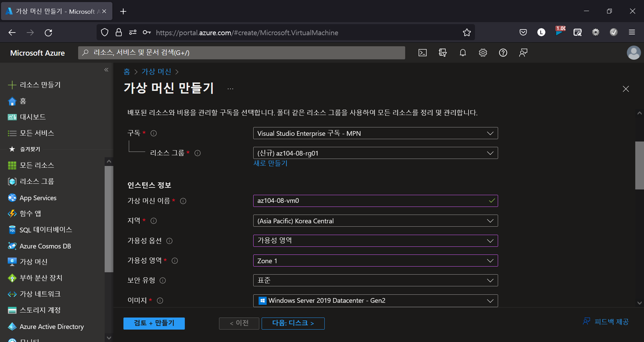Image resolution: width=644 pixels, height=342 pixels.
Task: Expand the 가용성 옵션 dropdown
Action: click(x=375, y=241)
